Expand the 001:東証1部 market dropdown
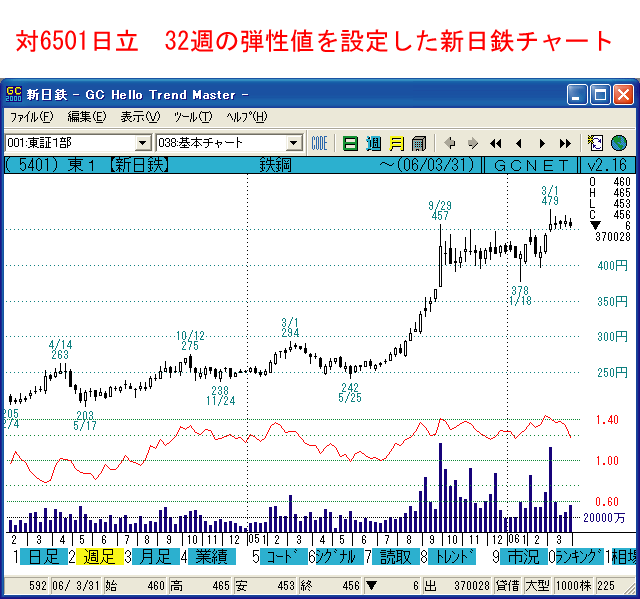 click(x=142, y=143)
